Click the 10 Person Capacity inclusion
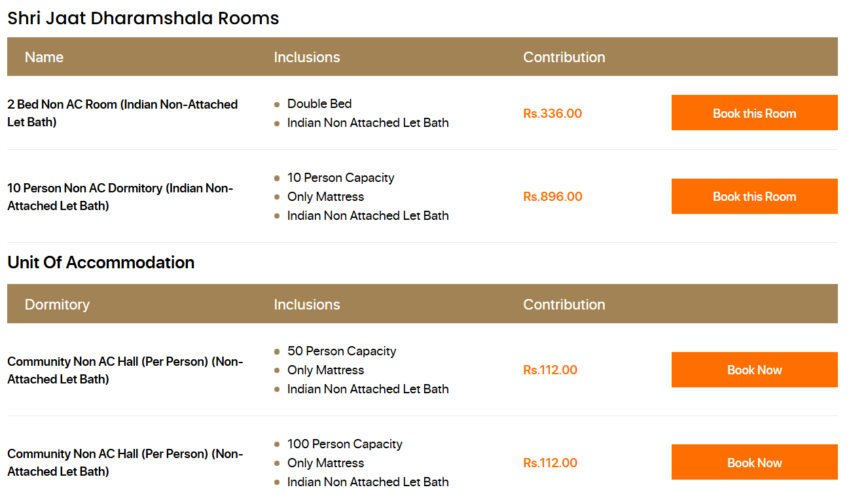This screenshot has width=868, height=496. click(x=340, y=178)
